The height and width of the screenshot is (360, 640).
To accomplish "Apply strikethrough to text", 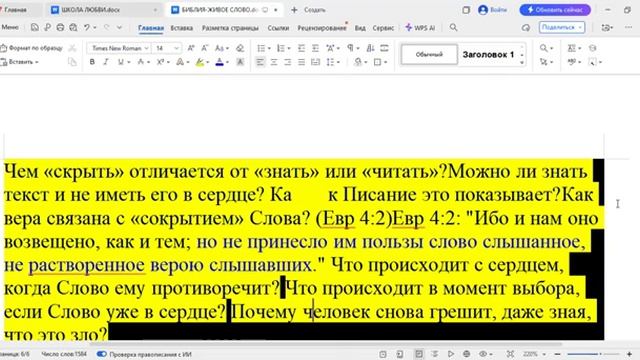I will [x=140, y=62].
